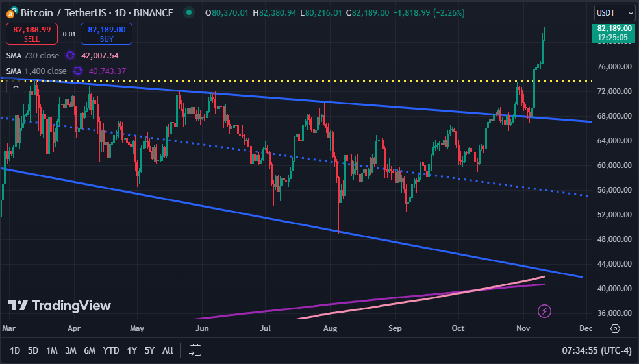Select the 5D time range
639x364 pixels.
click(33, 350)
